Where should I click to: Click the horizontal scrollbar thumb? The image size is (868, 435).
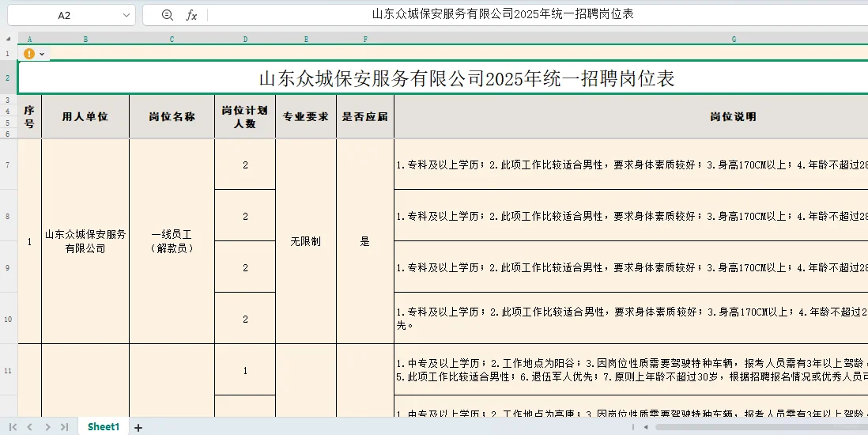click(762, 427)
